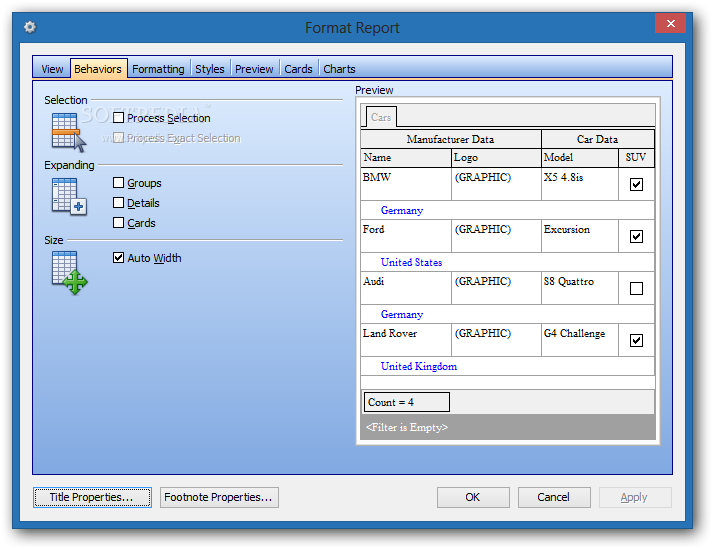Viewport: 713px width, 549px height.
Task: Click the Excursion model cell
Action: [580, 236]
